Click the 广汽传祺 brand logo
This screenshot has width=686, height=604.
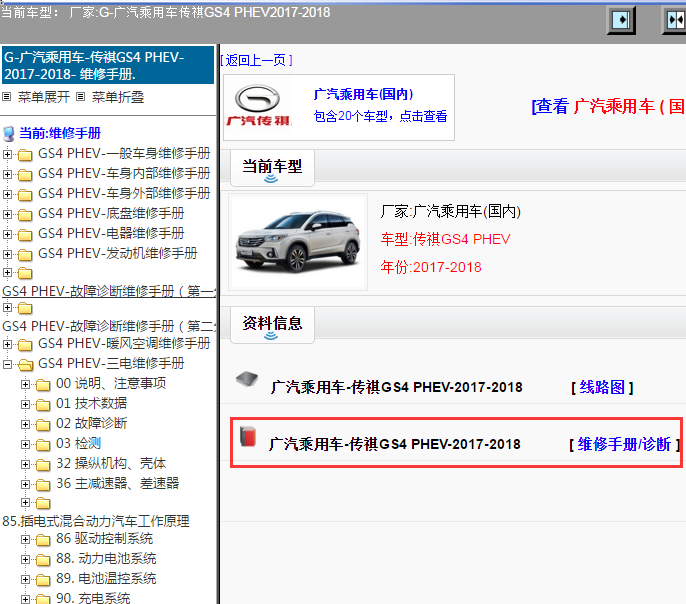258,106
